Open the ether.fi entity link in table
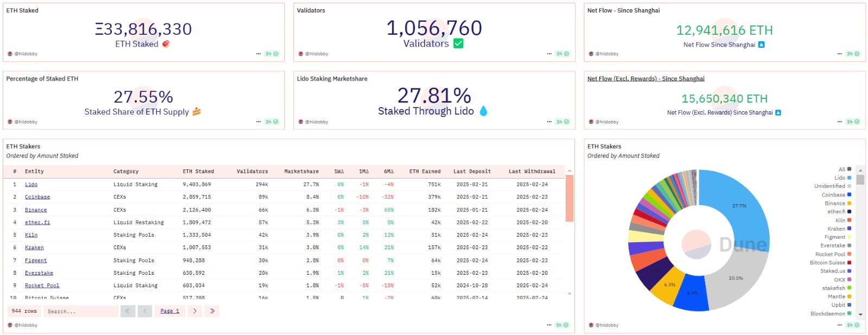Screen dimensions: 868x335 pyautogui.click(x=37, y=222)
